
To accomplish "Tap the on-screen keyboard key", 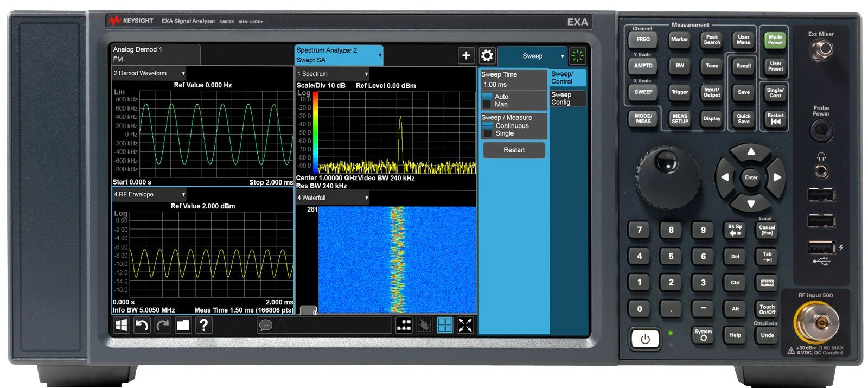I will pos(767,283).
